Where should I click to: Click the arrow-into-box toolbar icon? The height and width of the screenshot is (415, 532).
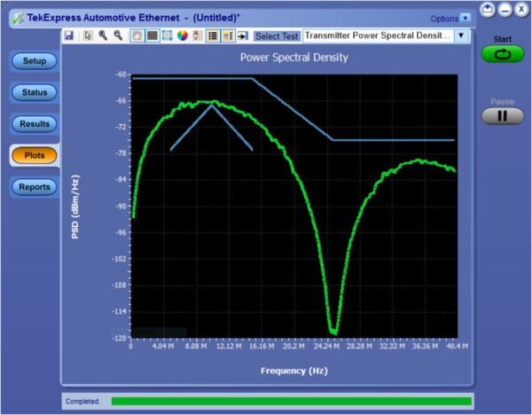tap(242, 36)
